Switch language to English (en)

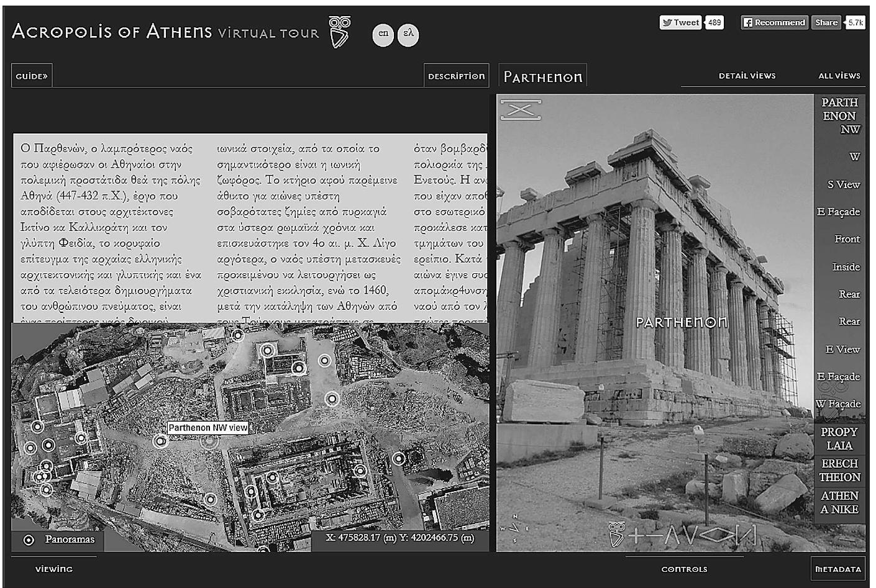tap(383, 34)
